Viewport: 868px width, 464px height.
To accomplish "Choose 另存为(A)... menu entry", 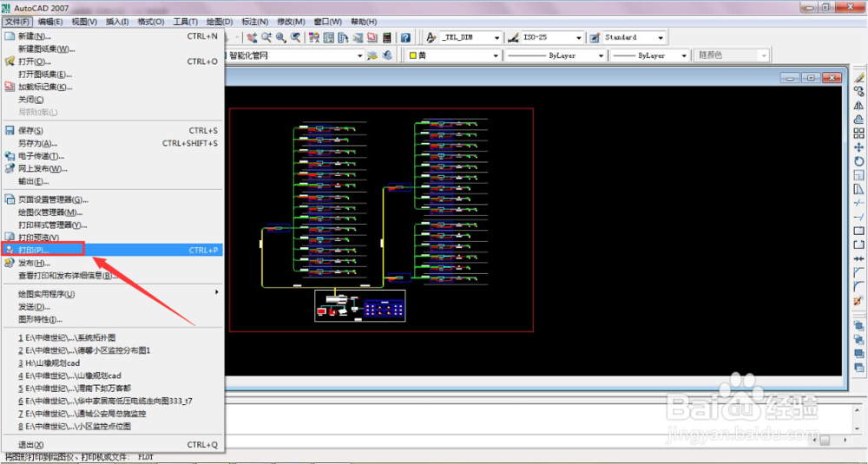I will 112,143.
